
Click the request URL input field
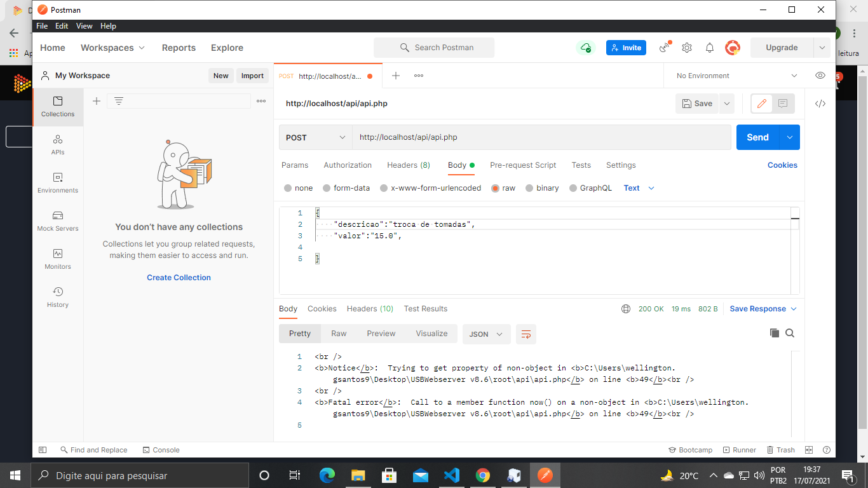[x=541, y=137]
